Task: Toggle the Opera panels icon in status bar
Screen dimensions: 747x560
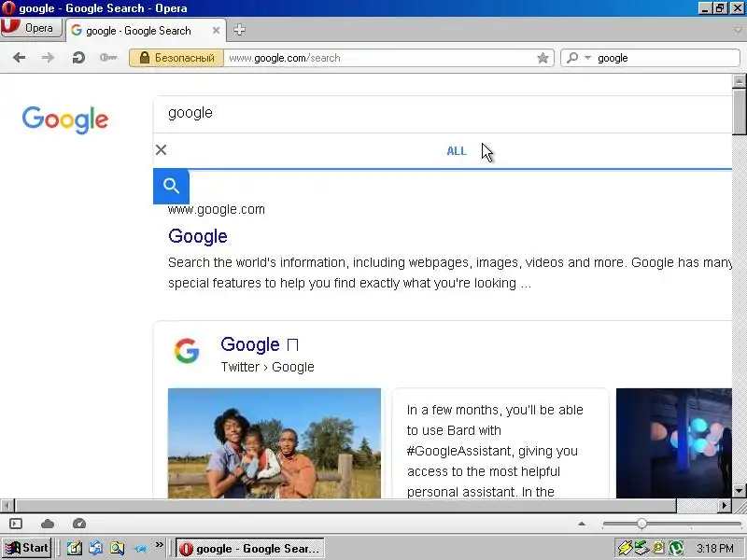Action: (x=16, y=524)
